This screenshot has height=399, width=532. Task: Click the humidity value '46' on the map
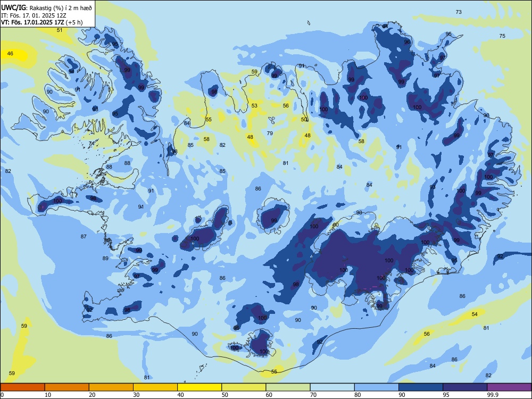tap(10, 54)
